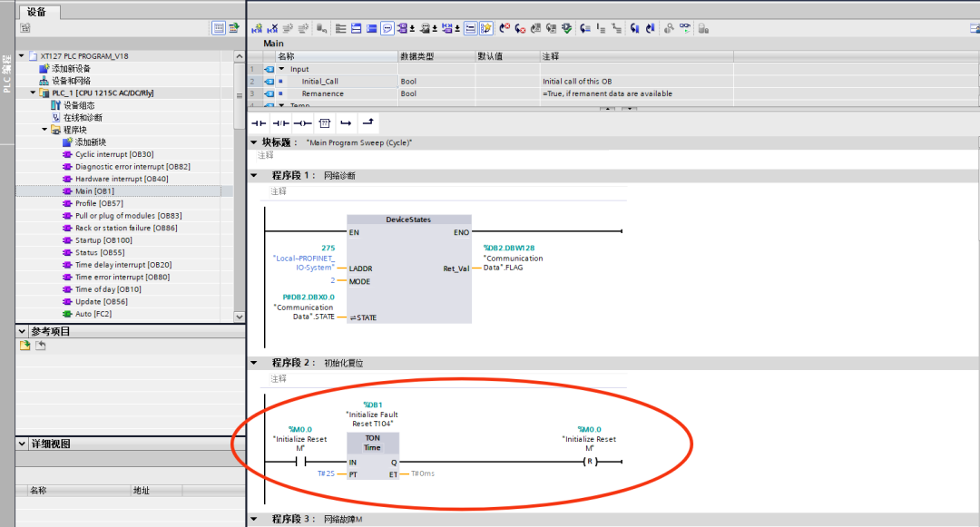Click the reset coil (R) for %M0.0
Viewport: 980px width, 527px height.
click(590, 462)
